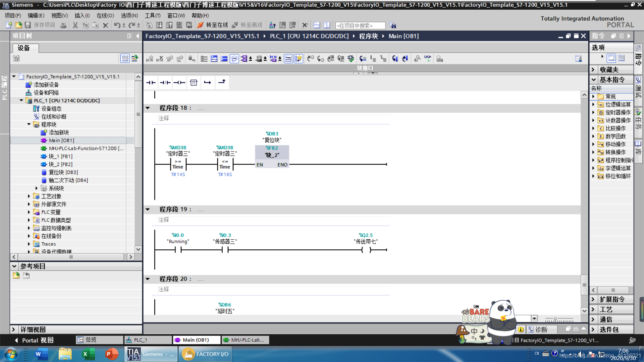This screenshot has width=644, height=362.
Task: Click the Download to device icon
Action: 159,25
